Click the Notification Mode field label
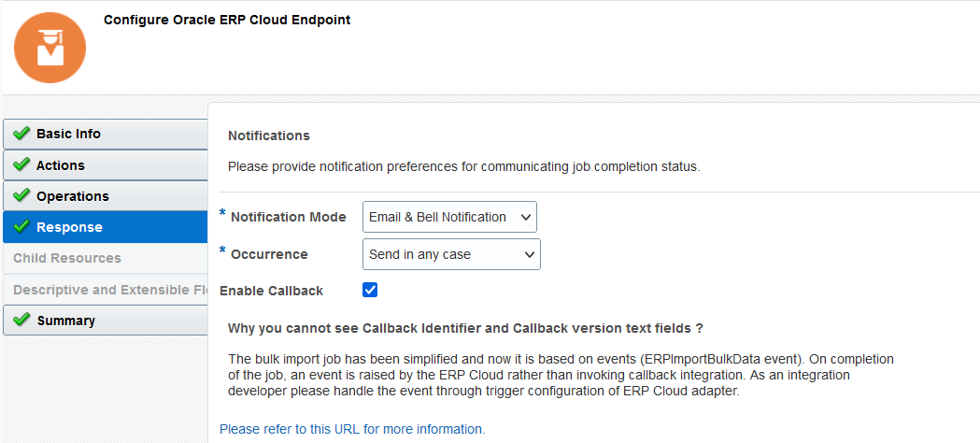 pyautogui.click(x=288, y=217)
